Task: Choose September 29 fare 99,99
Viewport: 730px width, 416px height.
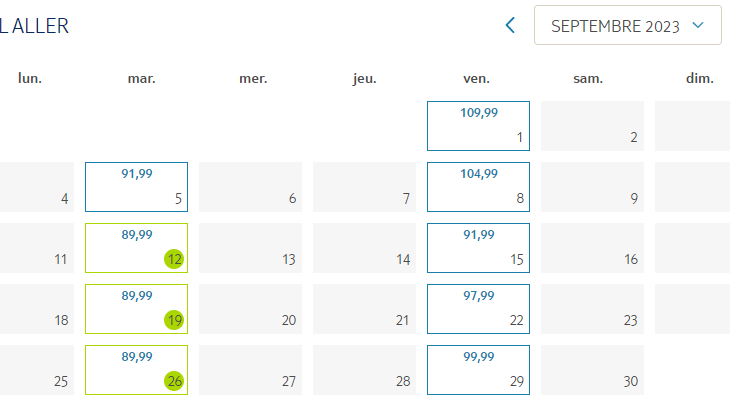Action: (x=478, y=370)
